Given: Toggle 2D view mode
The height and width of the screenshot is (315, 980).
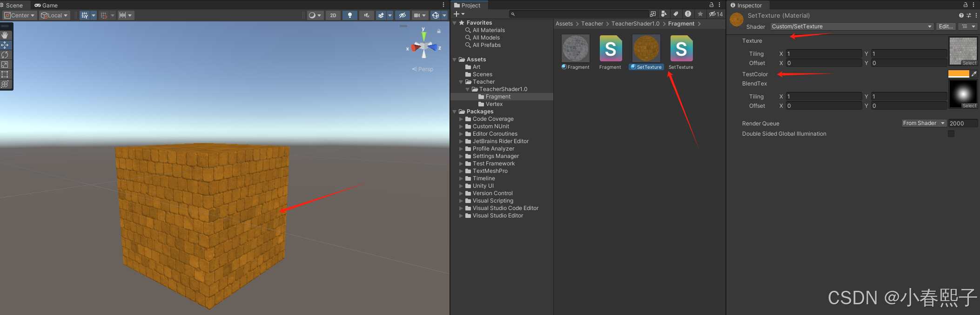Looking at the screenshot, I should coord(333,15).
